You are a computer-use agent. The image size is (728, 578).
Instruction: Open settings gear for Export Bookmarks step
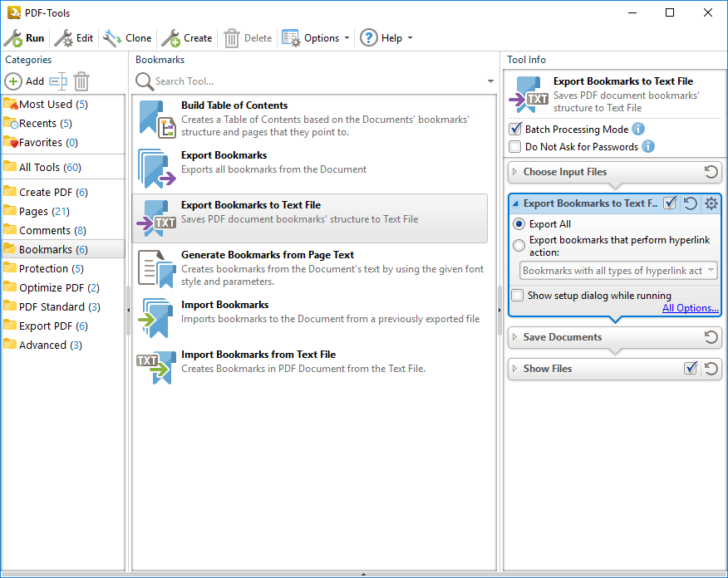coord(711,203)
